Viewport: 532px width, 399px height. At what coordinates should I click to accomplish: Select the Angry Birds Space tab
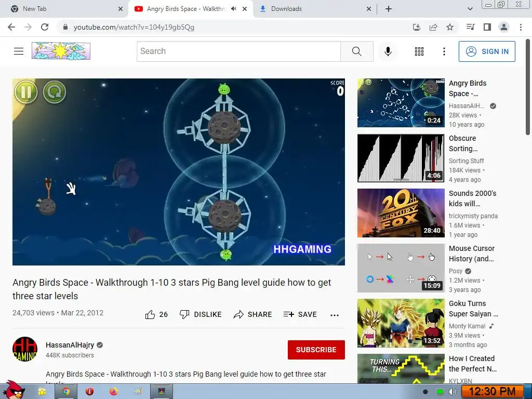[x=186, y=9]
